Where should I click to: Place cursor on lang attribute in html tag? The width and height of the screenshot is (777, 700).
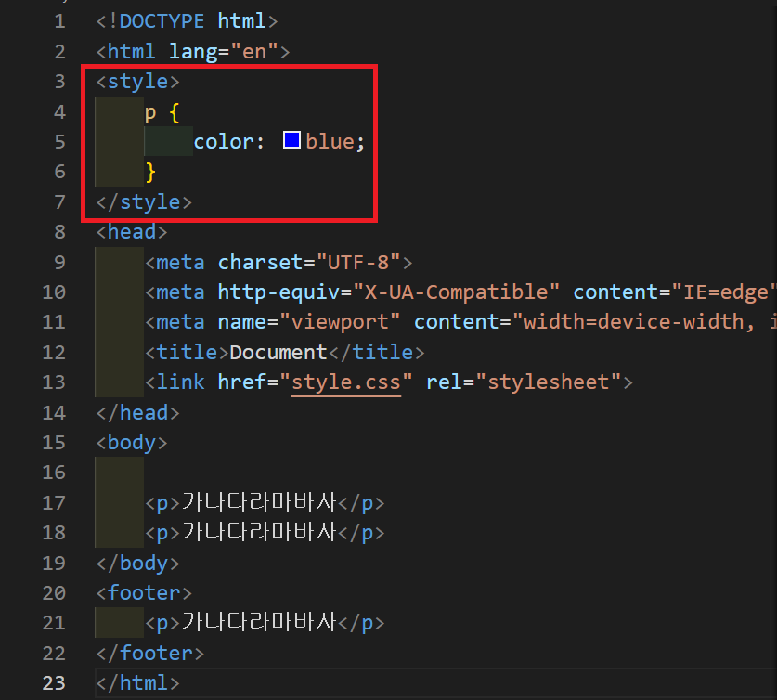193,52
